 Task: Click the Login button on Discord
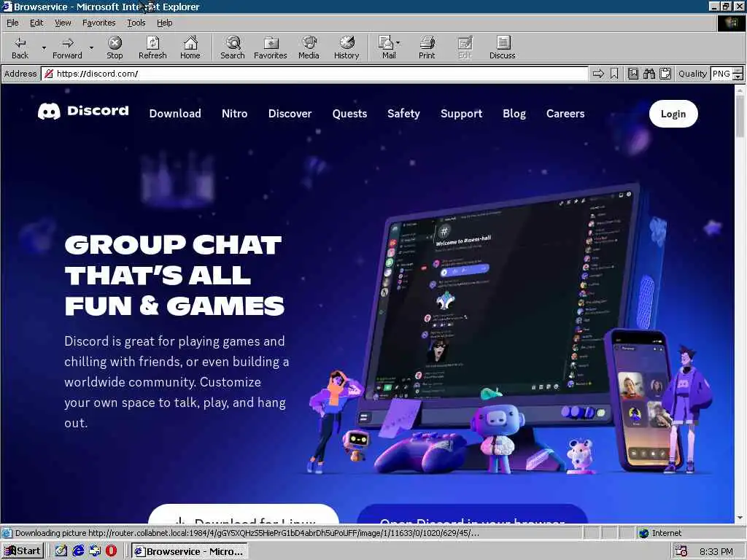[673, 114]
